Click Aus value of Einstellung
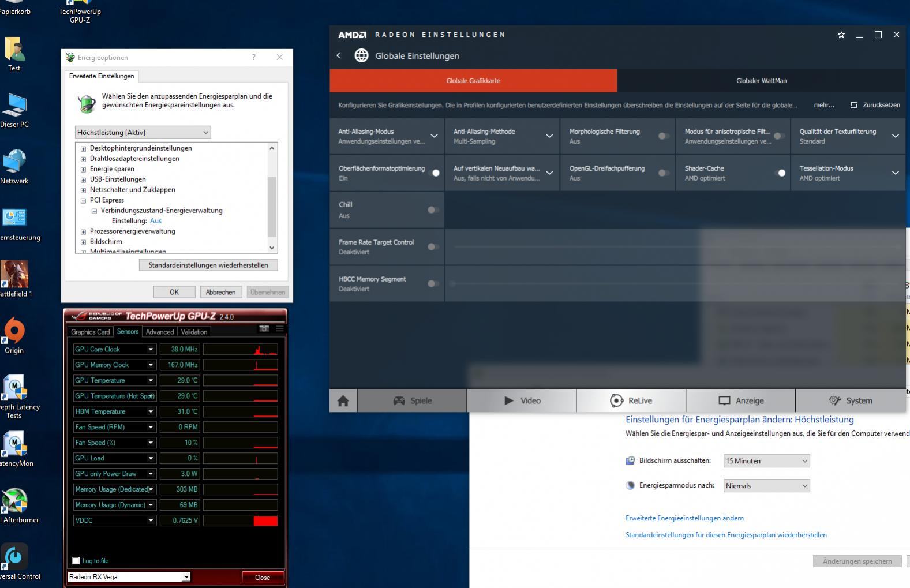910x588 pixels. coord(155,221)
